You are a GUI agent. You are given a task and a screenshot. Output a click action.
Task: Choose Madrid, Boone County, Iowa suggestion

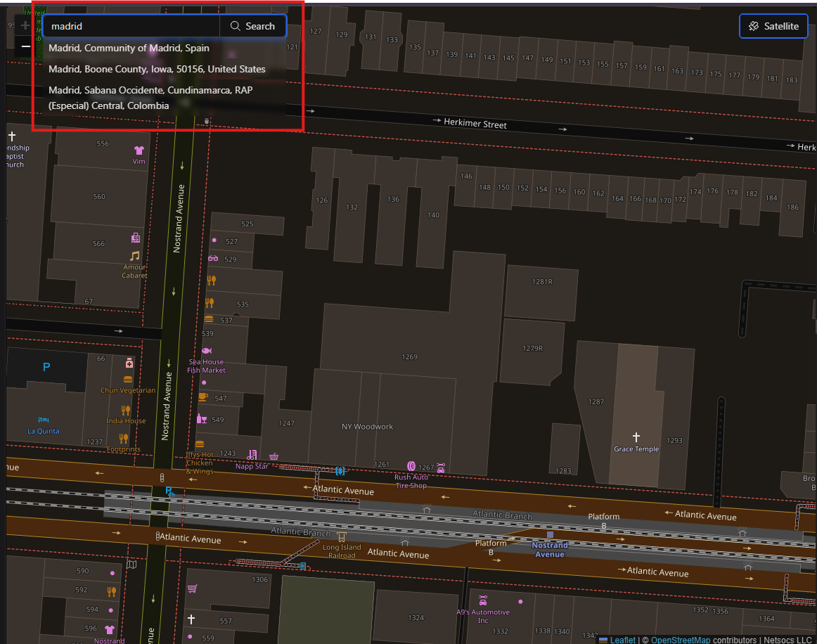(x=157, y=69)
